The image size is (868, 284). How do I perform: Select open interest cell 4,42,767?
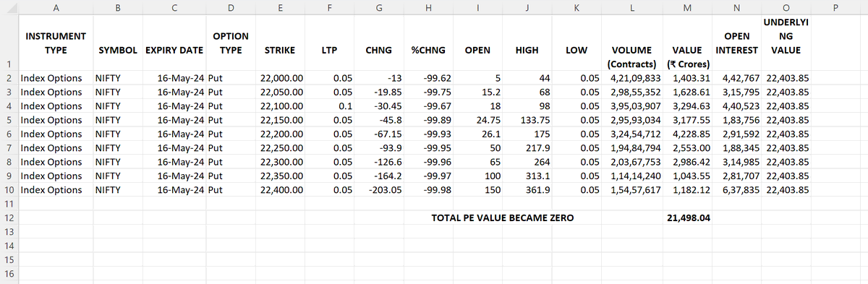point(737,78)
